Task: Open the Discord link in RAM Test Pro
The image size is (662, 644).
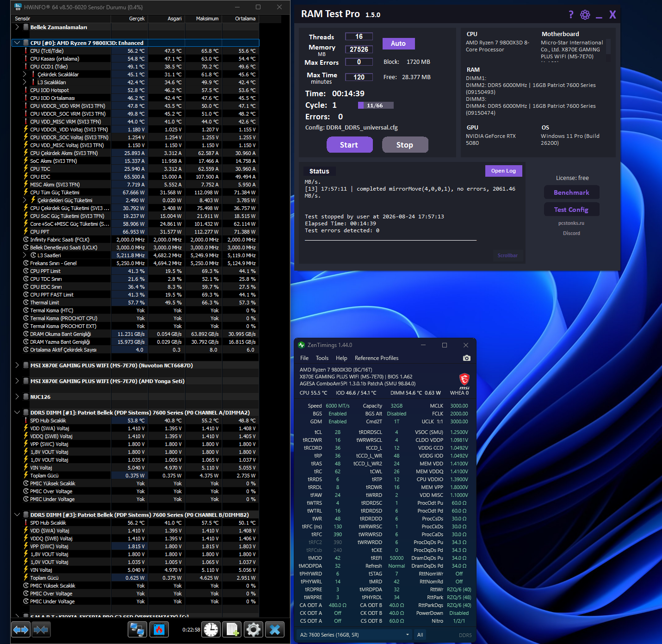Action: (571, 233)
